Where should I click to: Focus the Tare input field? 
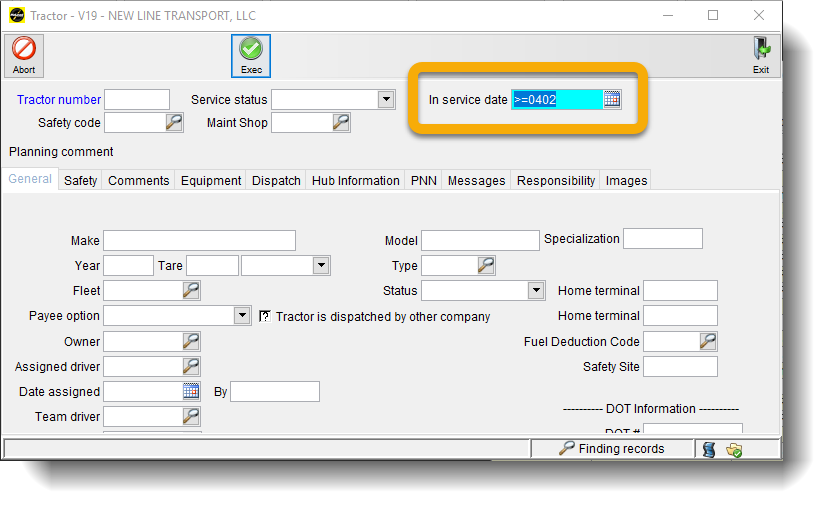(x=212, y=265)
